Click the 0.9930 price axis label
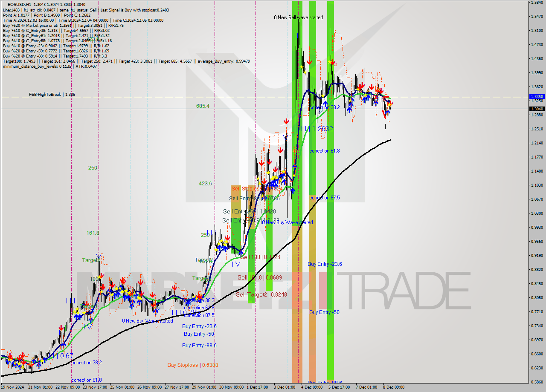This screenshot has width=546, height=392. click(x=537, y=227)
